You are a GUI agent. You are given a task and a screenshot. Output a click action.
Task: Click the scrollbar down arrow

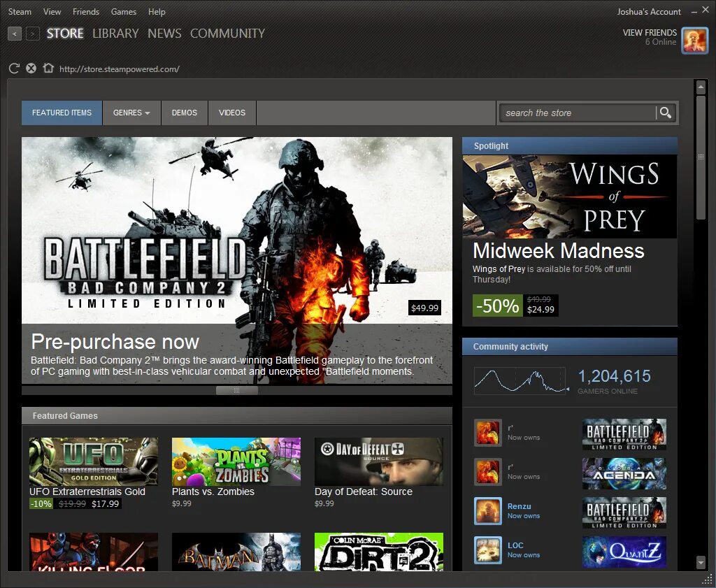click(701, 562)
